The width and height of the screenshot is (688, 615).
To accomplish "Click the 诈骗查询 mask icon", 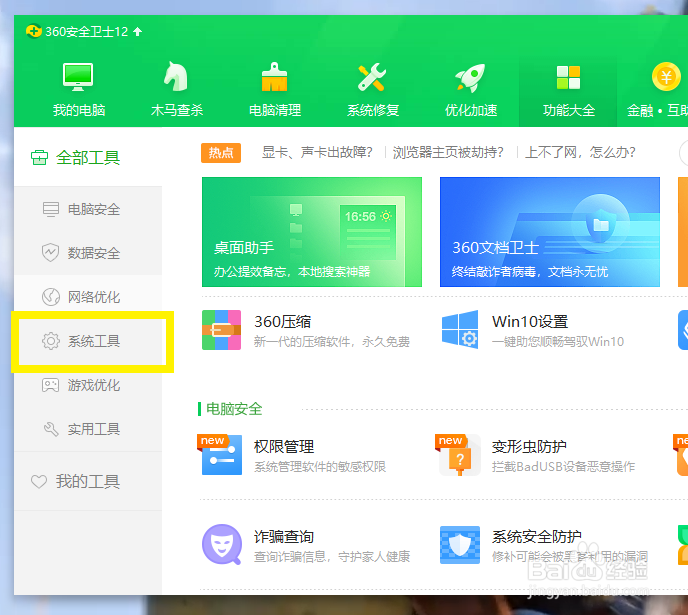I will tap(222, 544).
